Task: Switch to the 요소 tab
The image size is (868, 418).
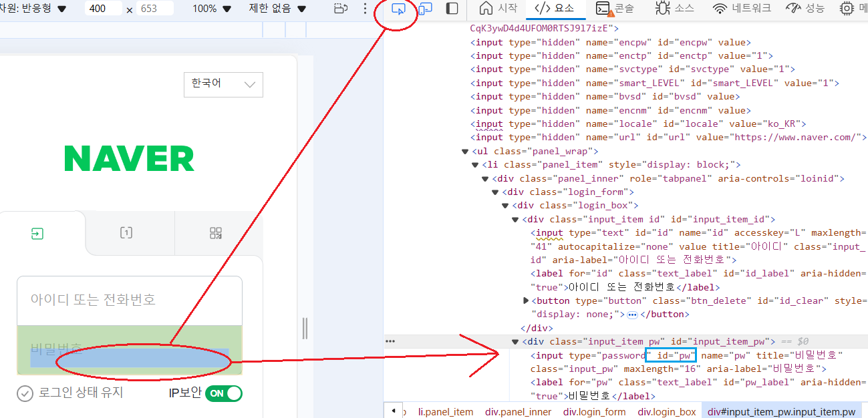Action: [x=554, y=9]
